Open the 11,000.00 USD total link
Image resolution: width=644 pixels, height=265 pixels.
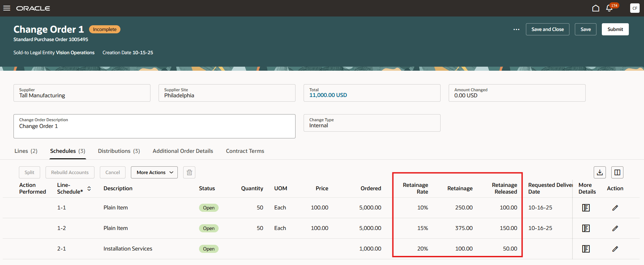point(328,95)
